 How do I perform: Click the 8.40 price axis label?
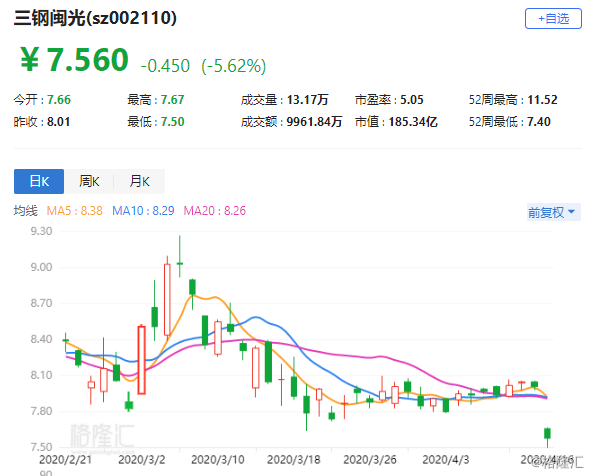(41, 339)
